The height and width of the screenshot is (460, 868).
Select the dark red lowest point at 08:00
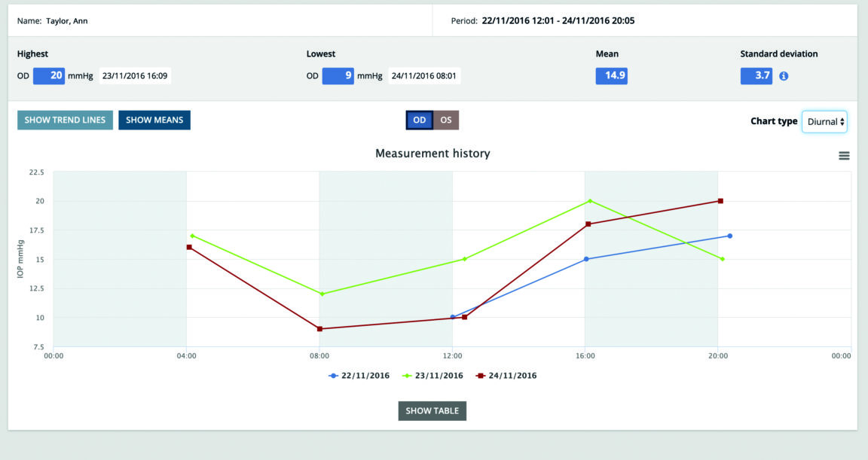coord(320,329)
